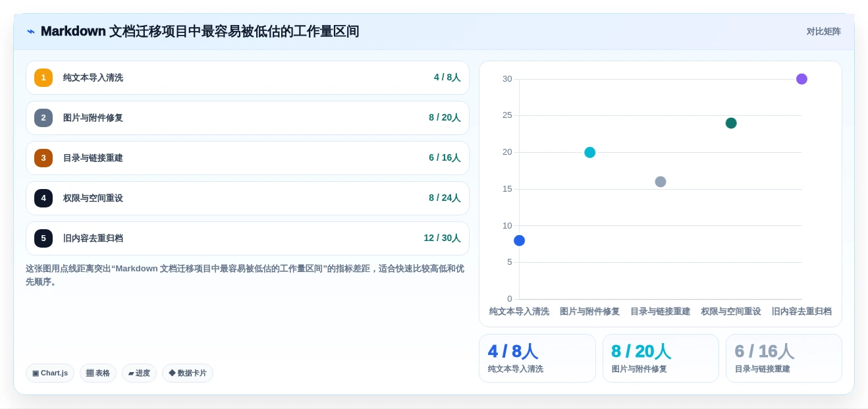The image size is (868, 409).
Task: Click list row text 图片与附件修复
Action: tap(93, 118)
